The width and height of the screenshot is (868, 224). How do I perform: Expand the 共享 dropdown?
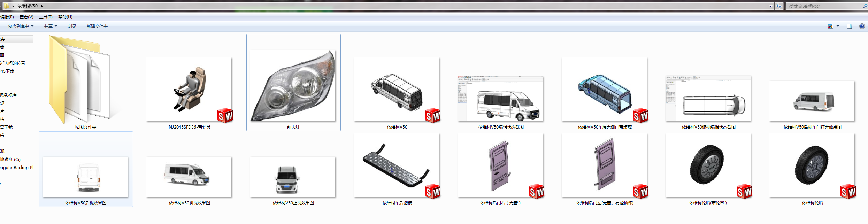(x=51, y=26)
